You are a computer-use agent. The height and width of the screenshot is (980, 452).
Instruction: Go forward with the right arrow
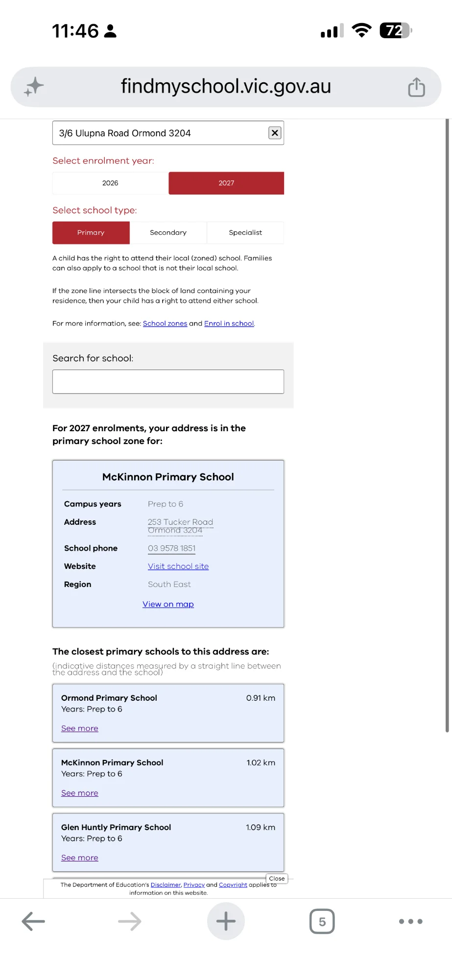[x=130, y=921]
